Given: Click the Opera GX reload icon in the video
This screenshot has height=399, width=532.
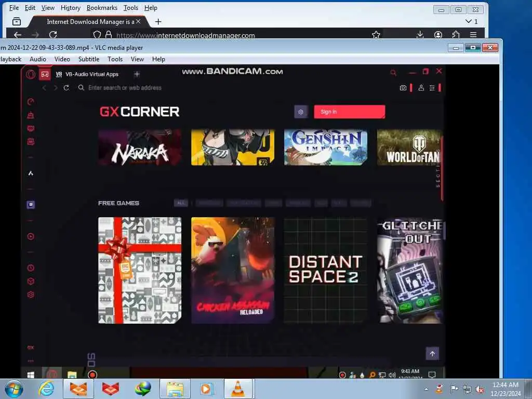Looking at the screenshot, I should pos(66,87).
